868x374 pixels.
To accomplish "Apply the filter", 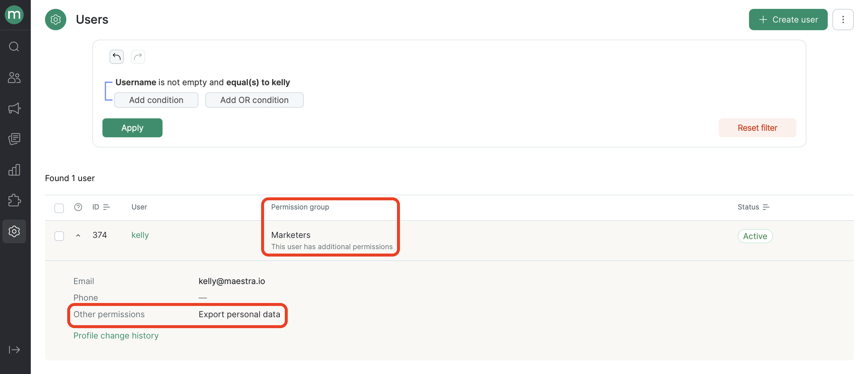I will pyautogui.click(x=132, y=128).
